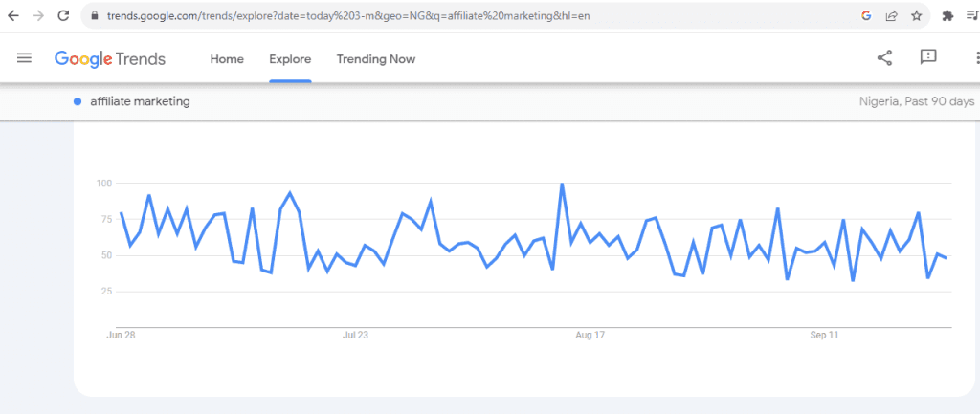Open the browser extensions puzzle icon
Viewport: 980px width, 414px height.
[947, 15]
